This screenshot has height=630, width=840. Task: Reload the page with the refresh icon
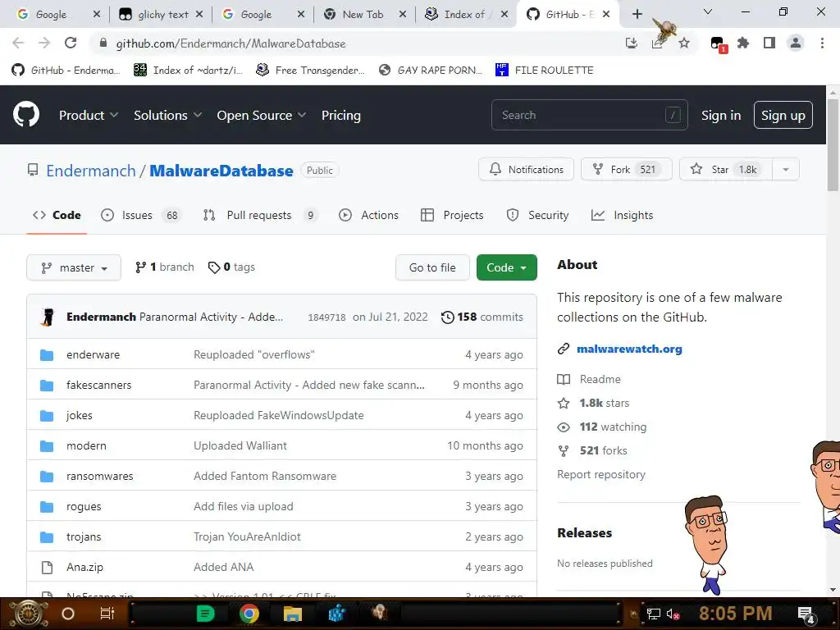point(71,43)
